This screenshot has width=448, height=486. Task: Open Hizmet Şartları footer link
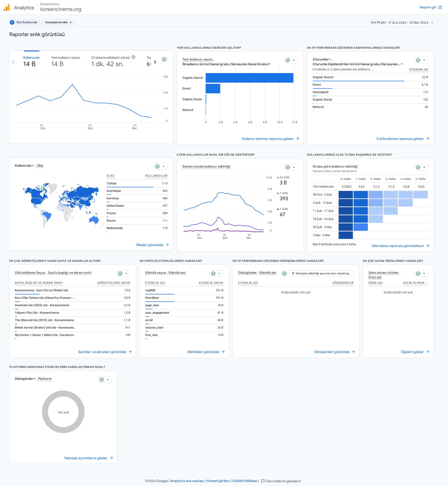tap(218, 481)
